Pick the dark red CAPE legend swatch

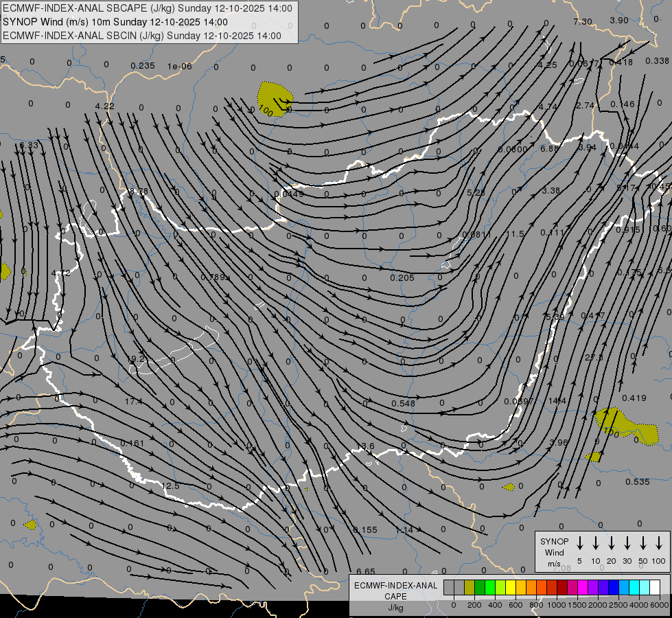coord(563,587)
